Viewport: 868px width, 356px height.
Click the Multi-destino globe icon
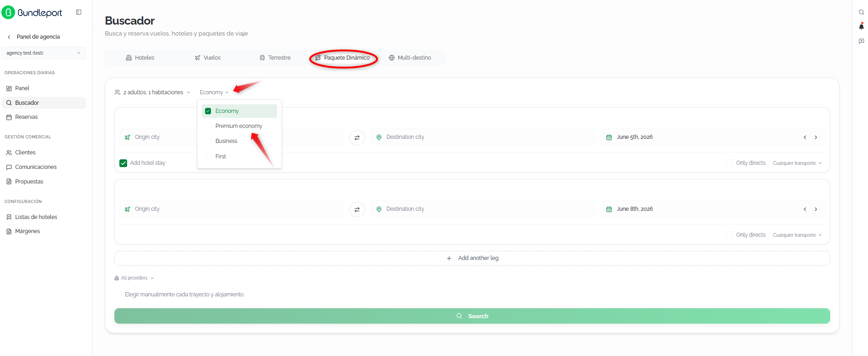(392, 58)
